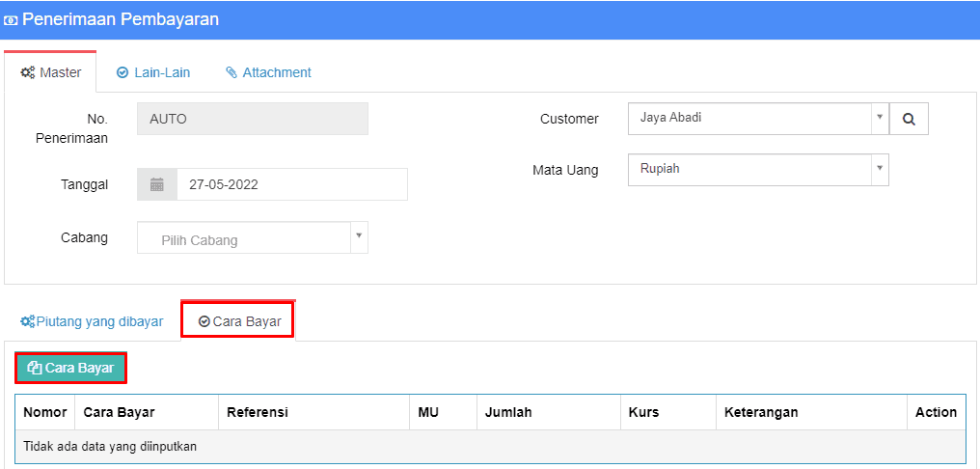The height and width of the screenshot is (469, 980).
Task: Click the calendar icon beside Tanggal
Action: 157,184
